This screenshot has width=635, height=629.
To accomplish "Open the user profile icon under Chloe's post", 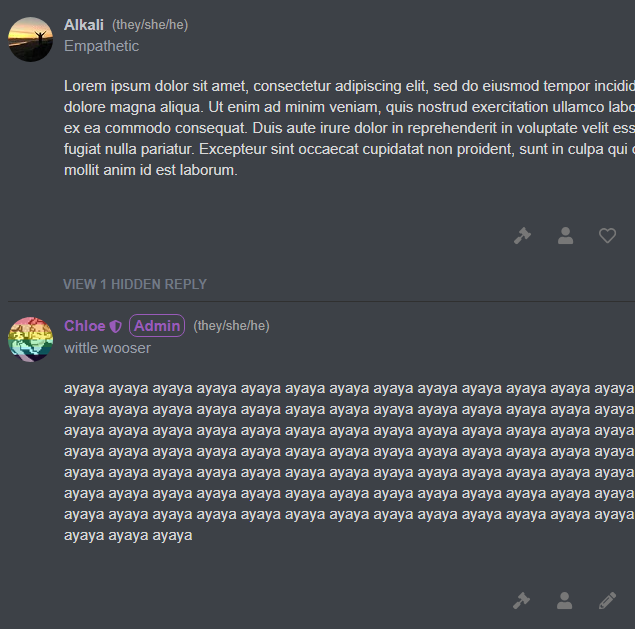I will [x=565, y=601].
